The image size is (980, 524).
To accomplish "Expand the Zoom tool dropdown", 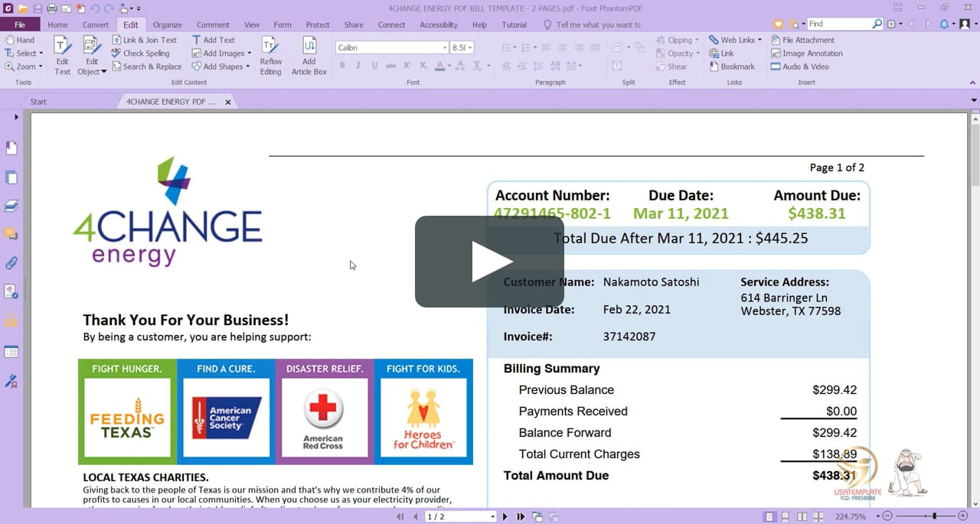I will coord(39,67).
